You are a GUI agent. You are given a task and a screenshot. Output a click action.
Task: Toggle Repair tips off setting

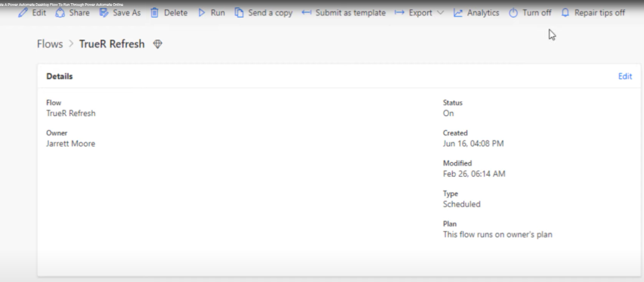[x=600, y=13]
